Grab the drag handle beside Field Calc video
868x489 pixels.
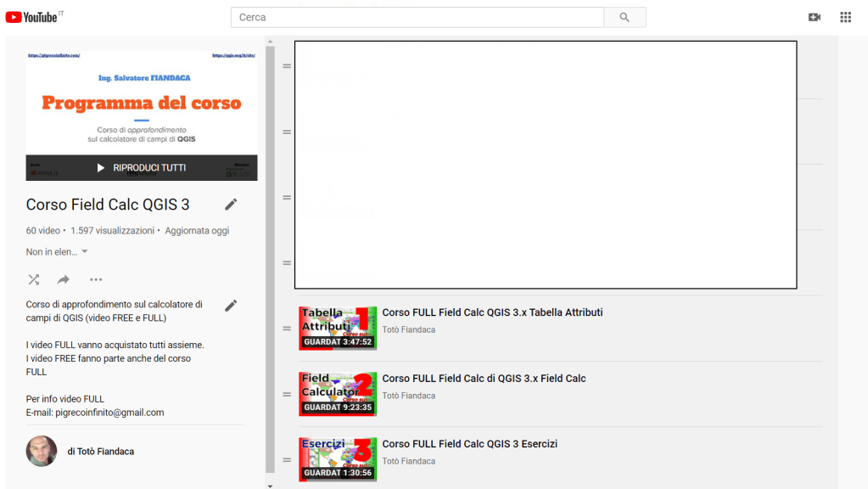pos(287,395)
